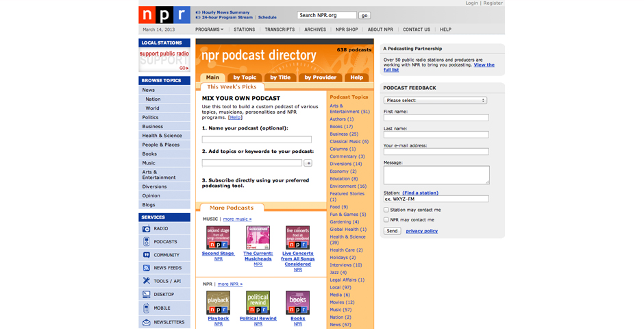This screenshot has width=644, height=329.
Task: Focus the Name your podcast field
Action: (x=257, y=140)
